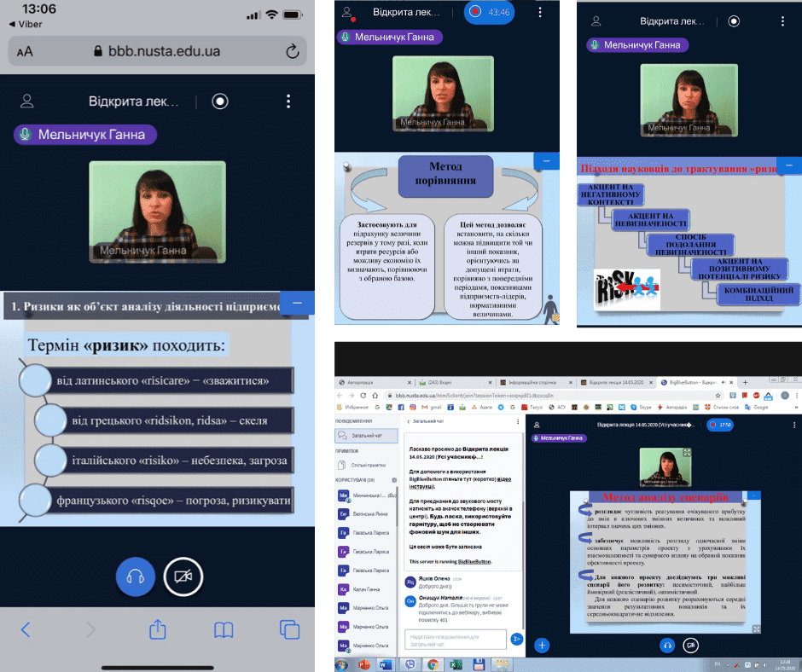Bookmark this page with star icon
This screenshot has width=802, height=672.
point(718,396)
